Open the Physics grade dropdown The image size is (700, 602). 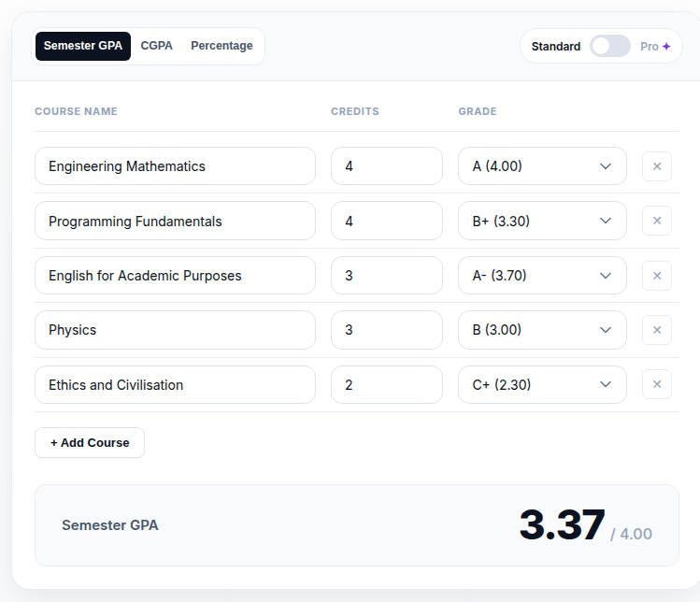pyautogui.click(x=542, y=330)
